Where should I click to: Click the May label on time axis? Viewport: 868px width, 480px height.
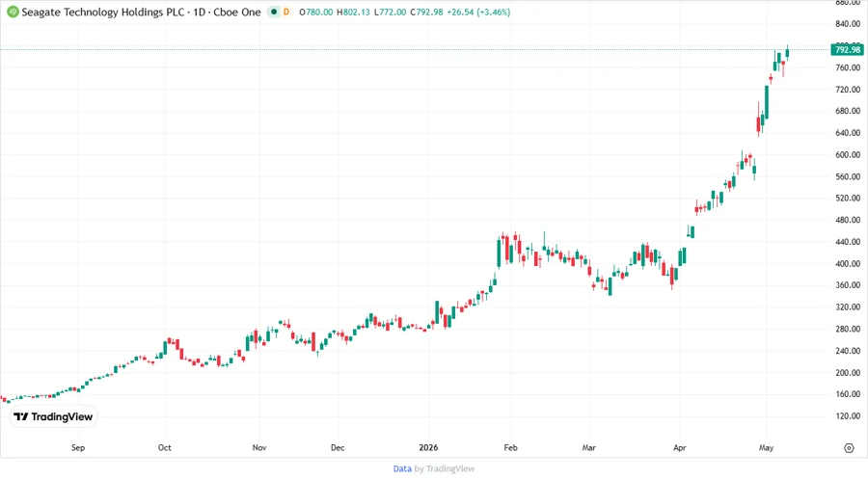(766, 448)
